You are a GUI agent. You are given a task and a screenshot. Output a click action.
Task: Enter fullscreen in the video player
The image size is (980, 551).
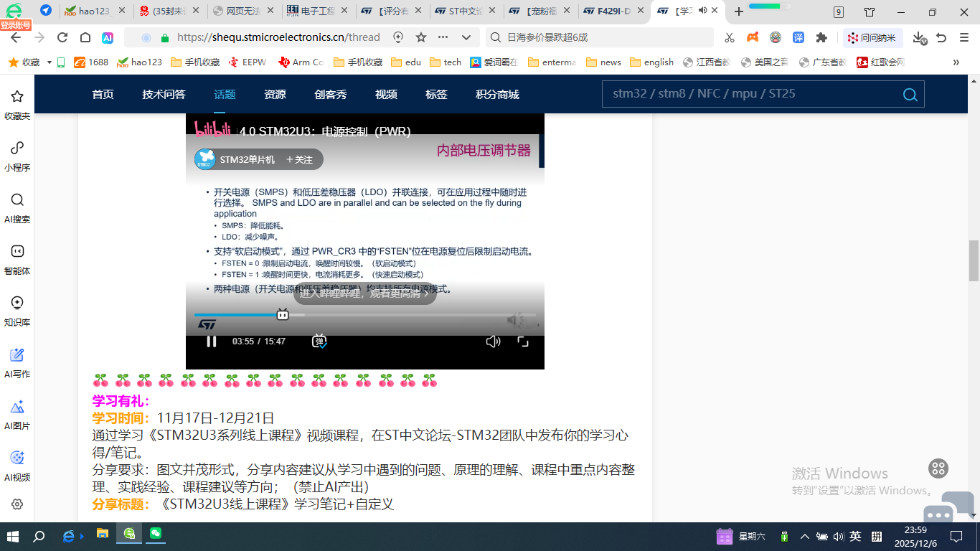click(x=523, y=342)
